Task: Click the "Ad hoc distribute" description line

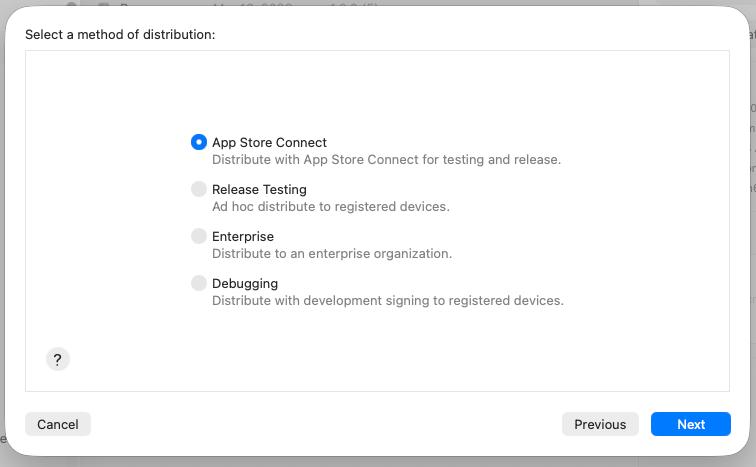Action: pyautogui.click(x=330, y=206)
